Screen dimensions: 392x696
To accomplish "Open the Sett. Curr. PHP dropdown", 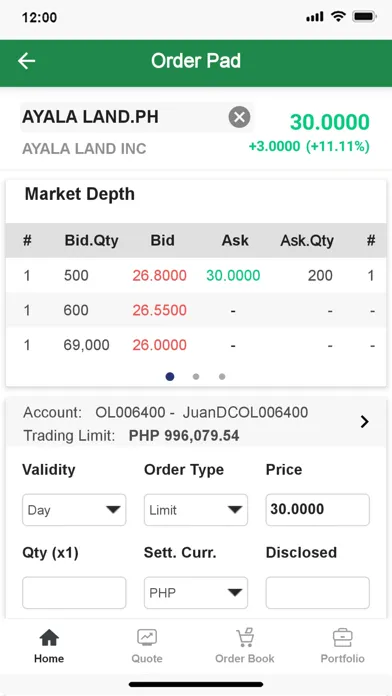I will pos(196,593).
